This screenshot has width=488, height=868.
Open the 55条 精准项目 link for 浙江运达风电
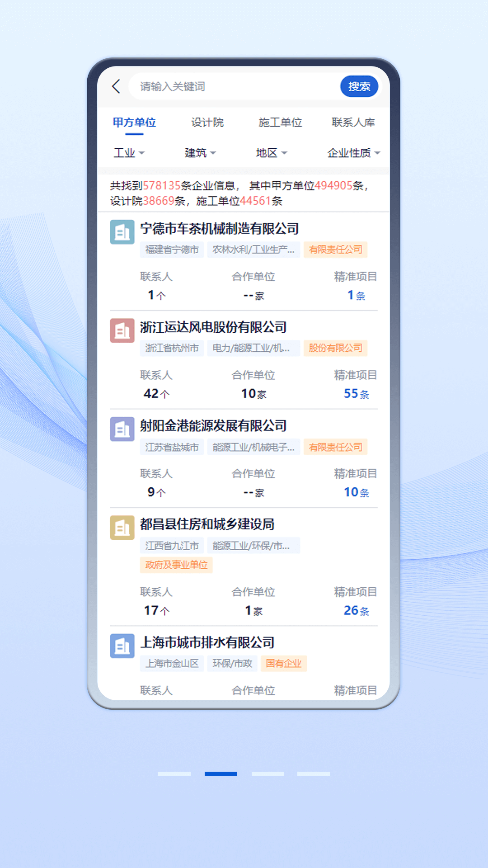pos(356,394)
